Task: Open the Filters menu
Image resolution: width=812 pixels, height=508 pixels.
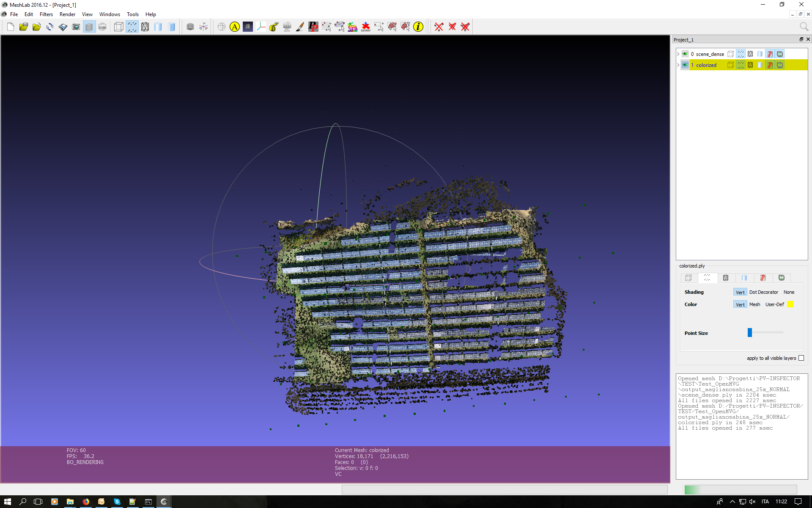Action: click(x=46, y=14)
